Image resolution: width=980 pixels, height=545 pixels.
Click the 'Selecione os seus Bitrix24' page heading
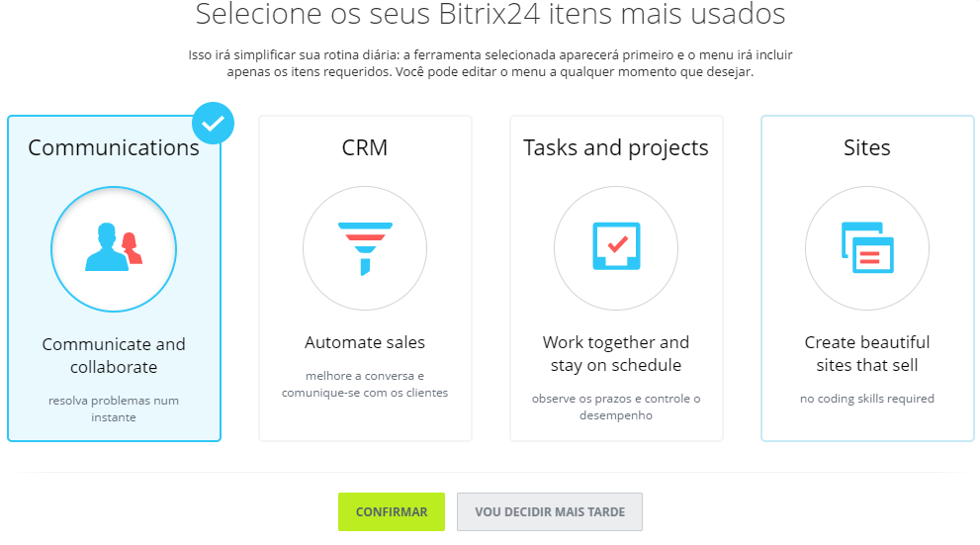pos(490,16)
